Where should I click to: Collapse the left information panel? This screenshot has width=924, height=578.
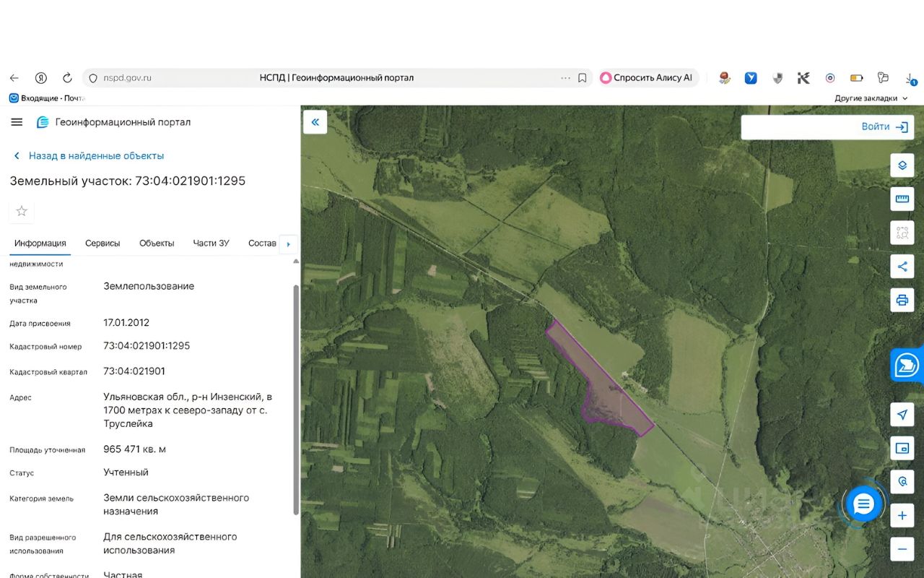[x=315, y=122]
